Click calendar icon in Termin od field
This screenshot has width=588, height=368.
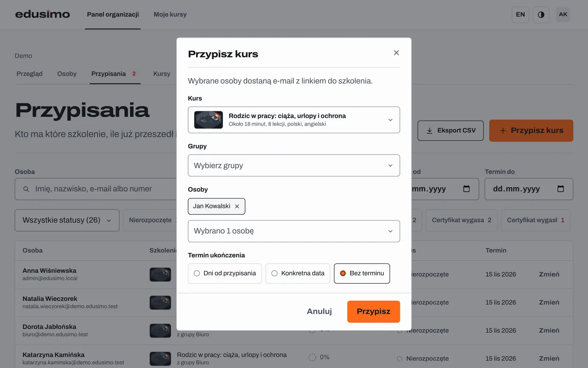click(x=466, y=189)
